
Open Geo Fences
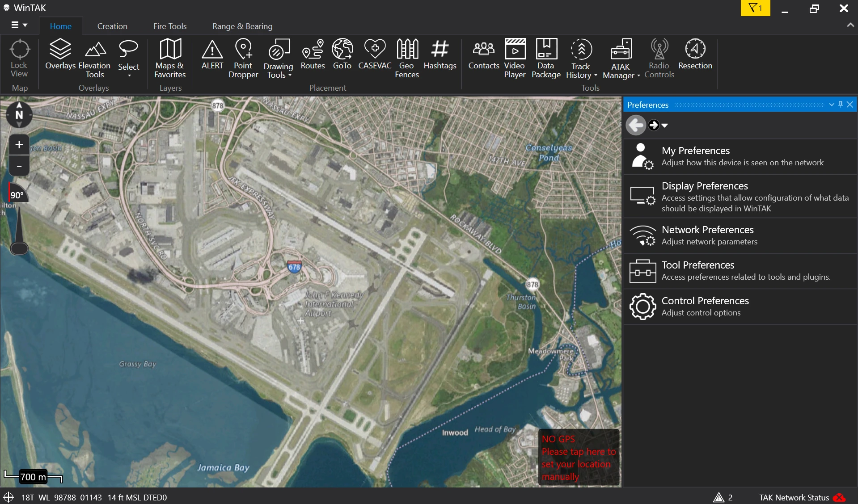(x=407, y=59)
